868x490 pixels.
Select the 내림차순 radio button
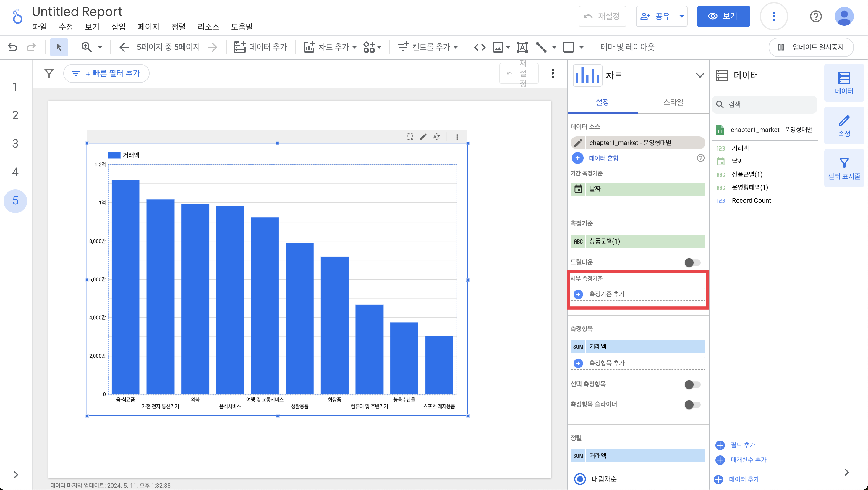(x=580, y=478)
